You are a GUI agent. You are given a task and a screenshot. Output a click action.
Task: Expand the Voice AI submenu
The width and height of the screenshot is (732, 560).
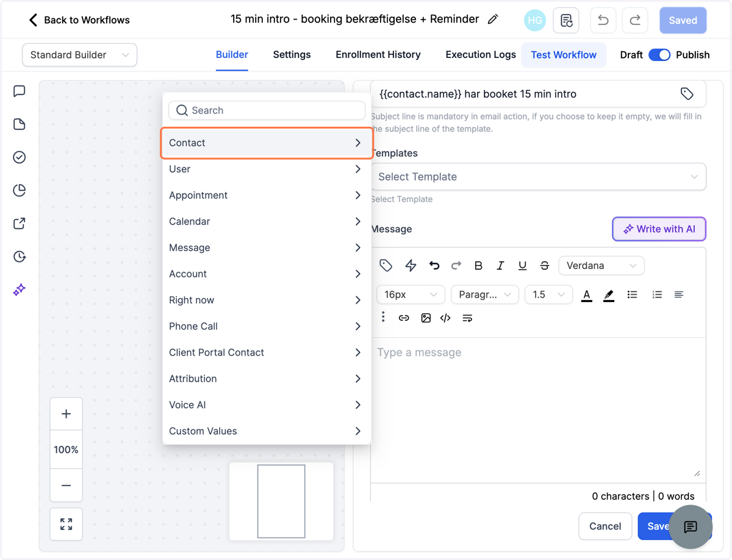pos(267,405)
